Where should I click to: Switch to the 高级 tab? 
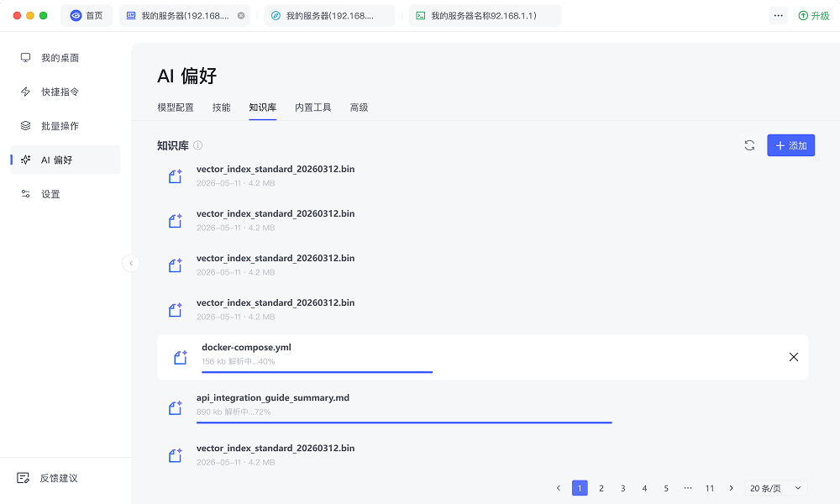coord(359,108)
